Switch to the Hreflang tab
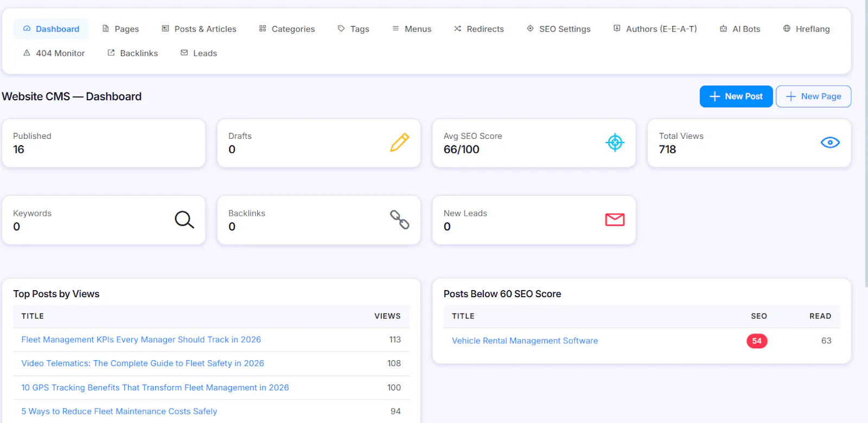 806,29
